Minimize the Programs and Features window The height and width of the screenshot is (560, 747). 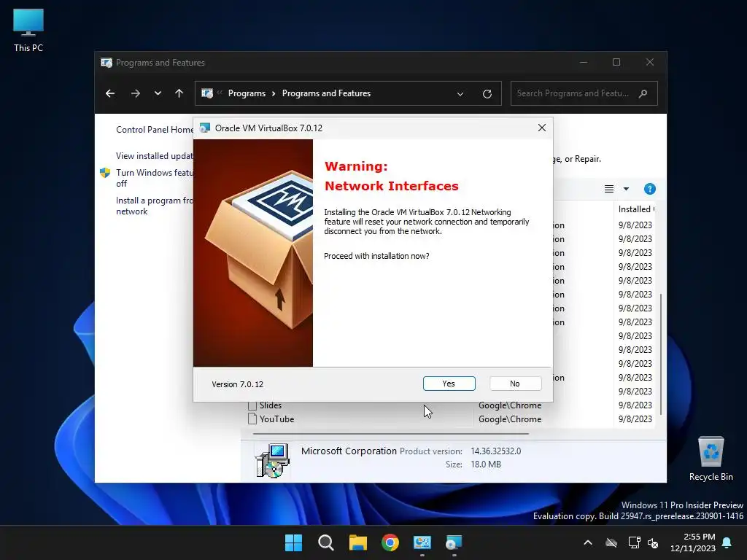(x=584, y=63)
